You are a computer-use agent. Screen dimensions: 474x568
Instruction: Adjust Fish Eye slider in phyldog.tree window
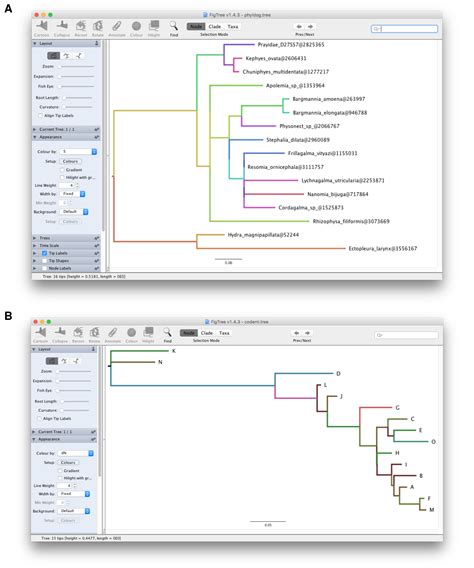(76, 86)
